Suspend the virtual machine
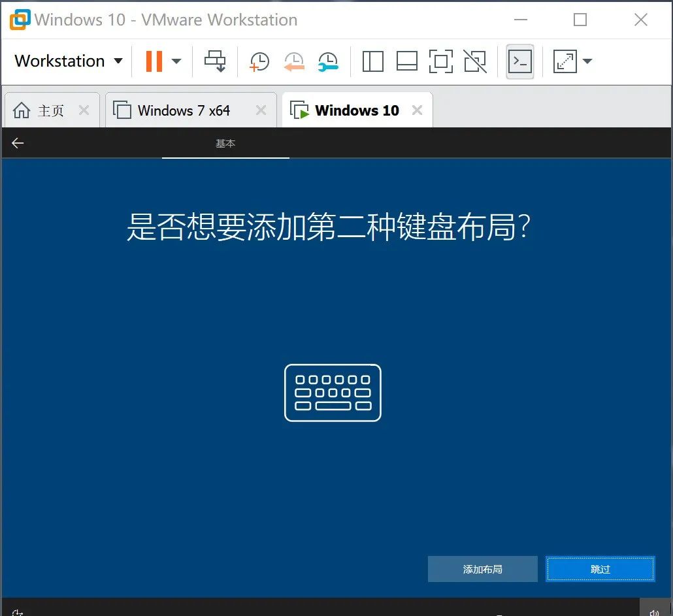This screenshot has width=673, height=616. [x=154, y=61]
